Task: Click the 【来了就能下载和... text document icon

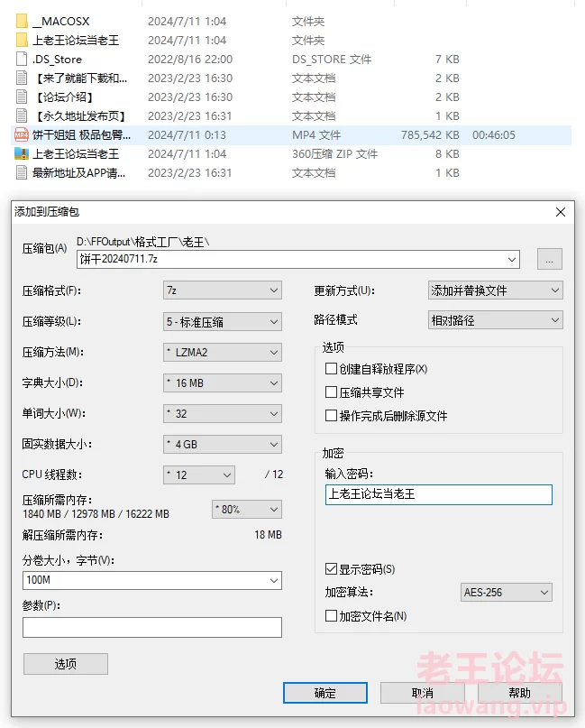Action: [22, 78]
